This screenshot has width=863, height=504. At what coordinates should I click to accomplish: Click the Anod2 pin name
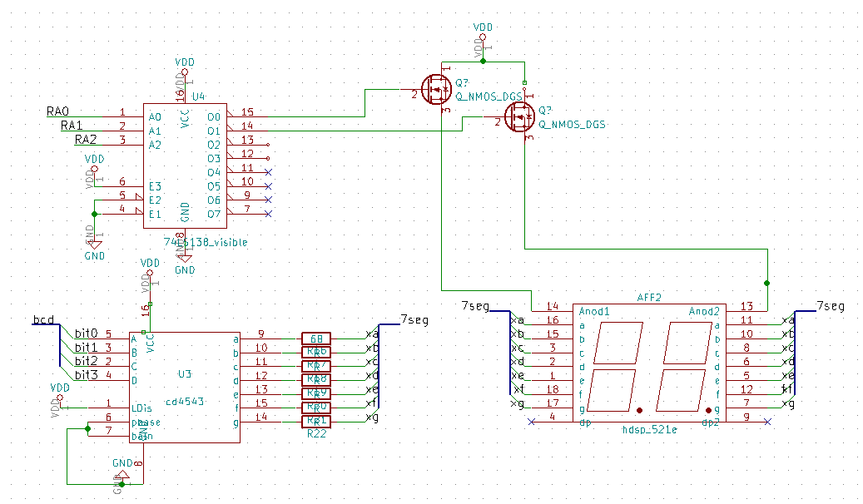click(704, 311)
